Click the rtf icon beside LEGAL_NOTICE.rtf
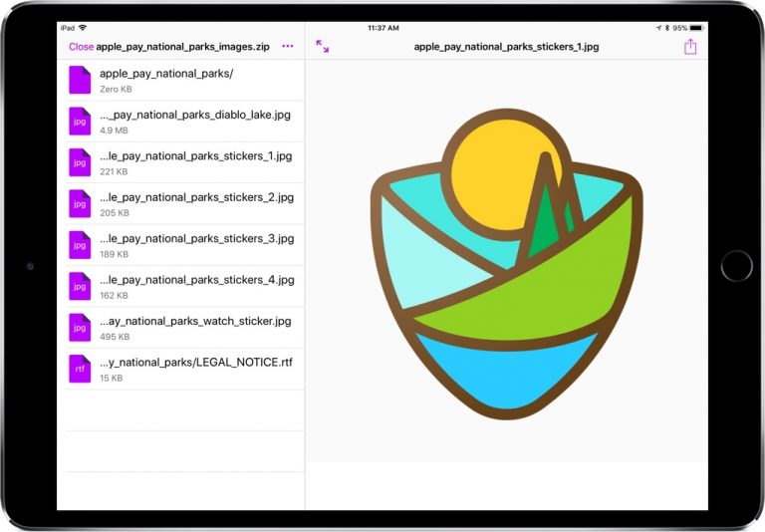Viewport: 765px width, 532px height. pyautogui.click(x=80, y=369)
